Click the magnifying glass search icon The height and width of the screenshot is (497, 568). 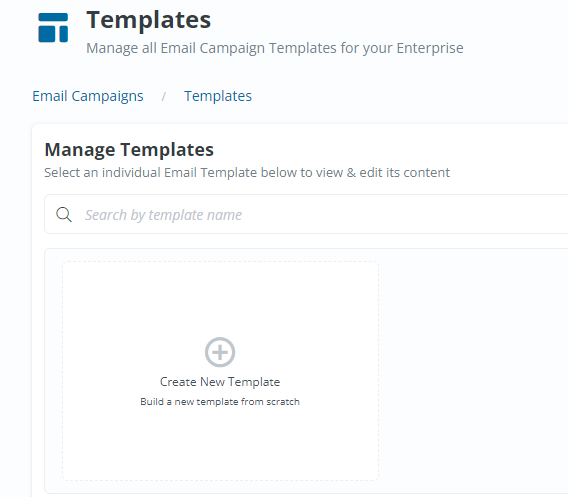click(x=64, y=214)
